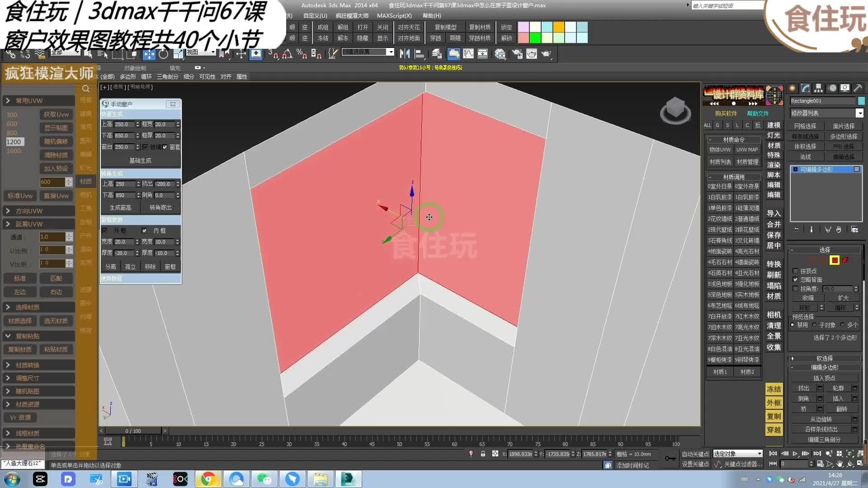Open the Utilities hammer panel tab
Image resolution: width=868 pixels, height=488 pixels.
[x=858, y=88]
